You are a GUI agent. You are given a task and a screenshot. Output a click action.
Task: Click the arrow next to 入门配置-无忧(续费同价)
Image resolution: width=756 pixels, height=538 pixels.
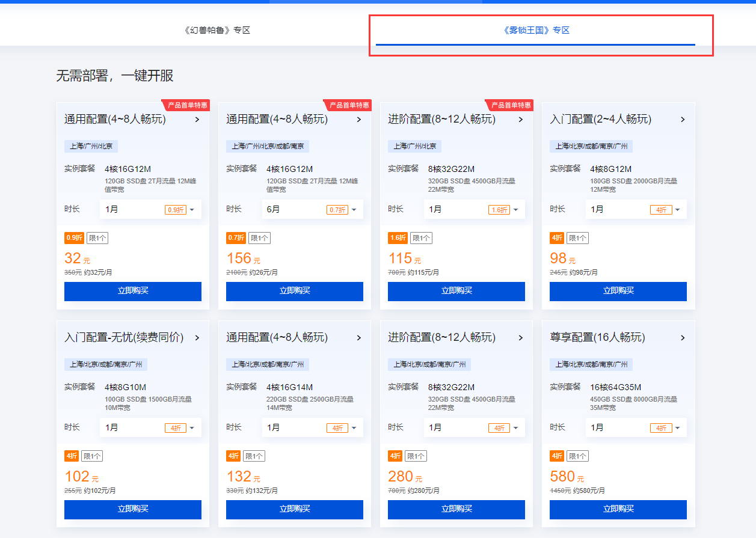point(197,338)
